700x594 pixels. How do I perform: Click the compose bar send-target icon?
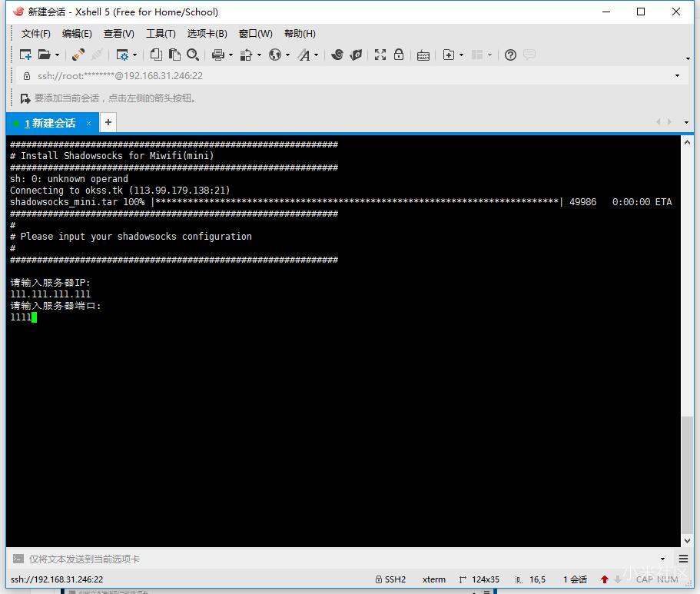tap(18, 559)
